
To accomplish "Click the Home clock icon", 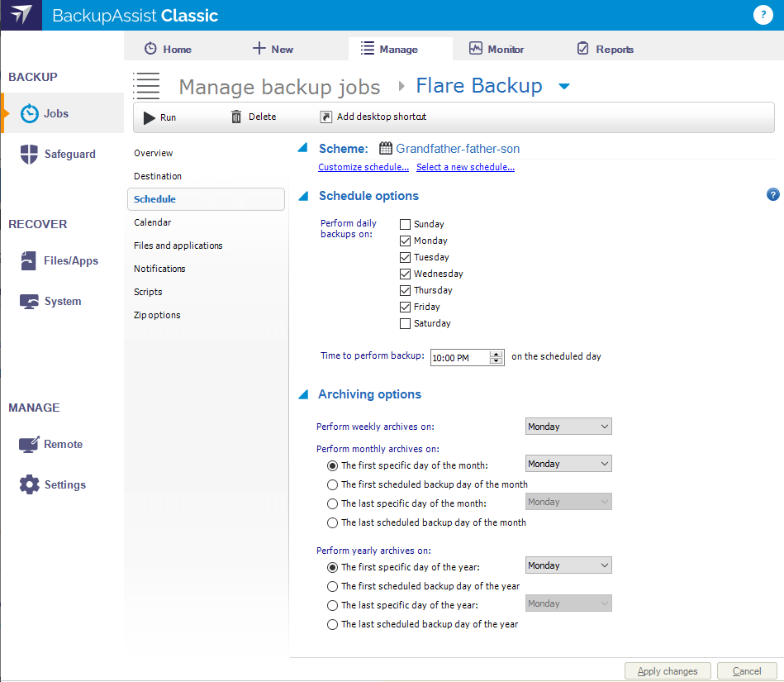I will 150,49.
